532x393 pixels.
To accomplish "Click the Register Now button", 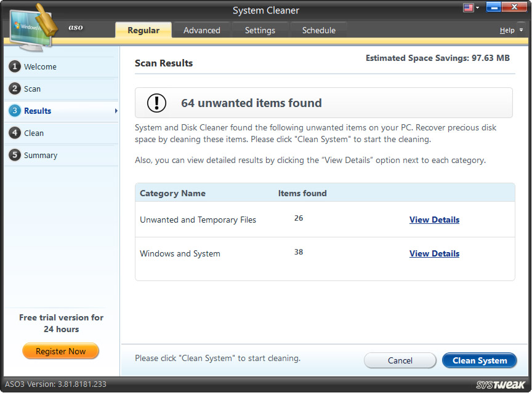I will click(x=60, y=351).
